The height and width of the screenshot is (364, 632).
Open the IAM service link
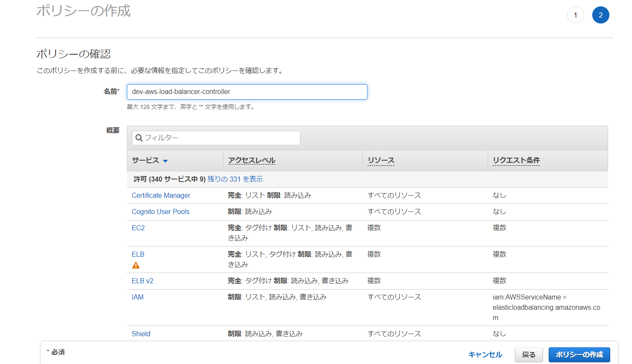point(138,297)
